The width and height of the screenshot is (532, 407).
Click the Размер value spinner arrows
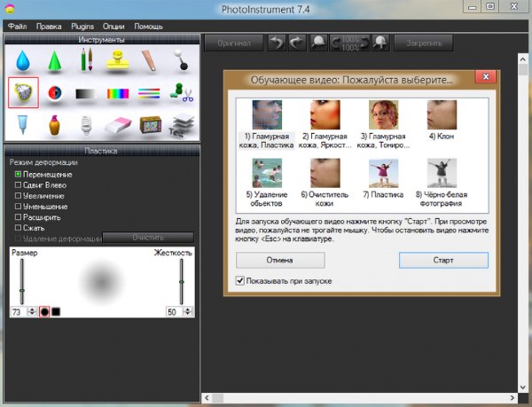tap(32, 311)
